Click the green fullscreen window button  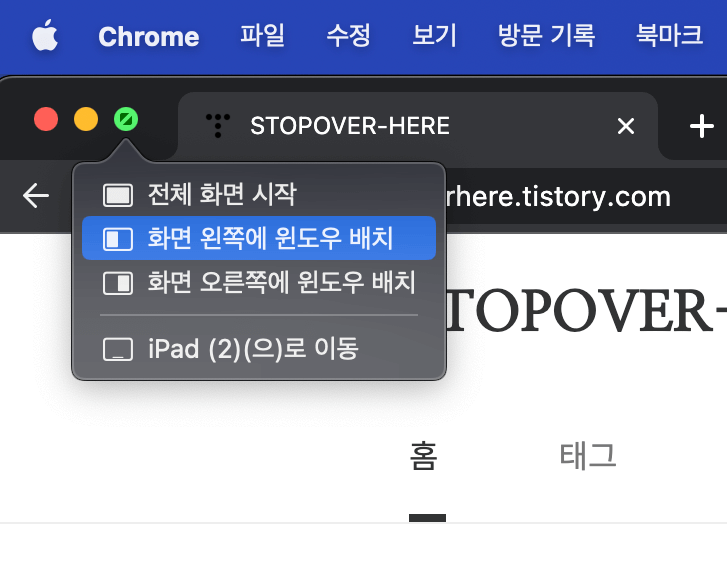pos(126,119)
